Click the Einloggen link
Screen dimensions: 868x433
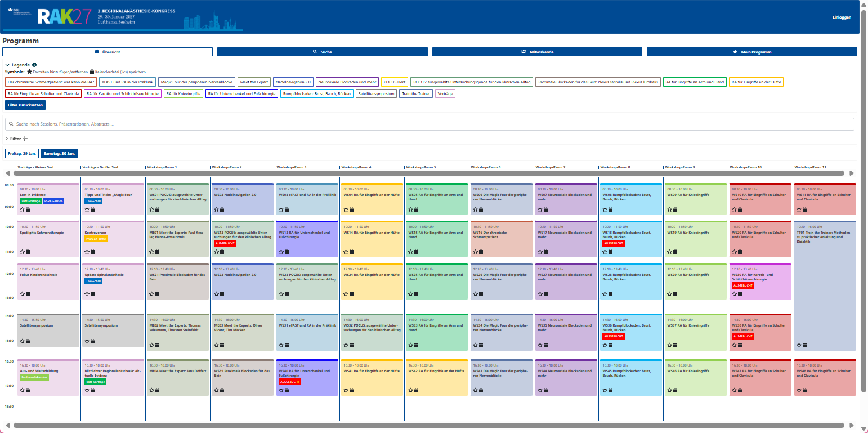coord(842,17)
